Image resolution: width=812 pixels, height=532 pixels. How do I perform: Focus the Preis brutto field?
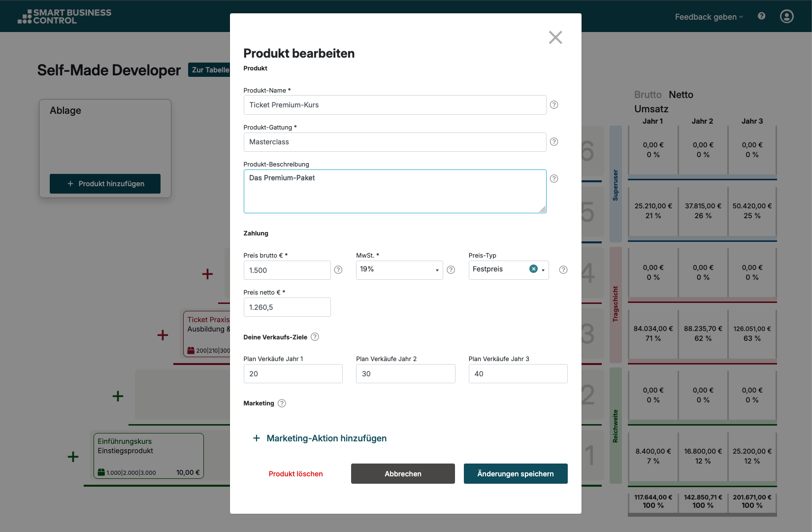[287, 270]
